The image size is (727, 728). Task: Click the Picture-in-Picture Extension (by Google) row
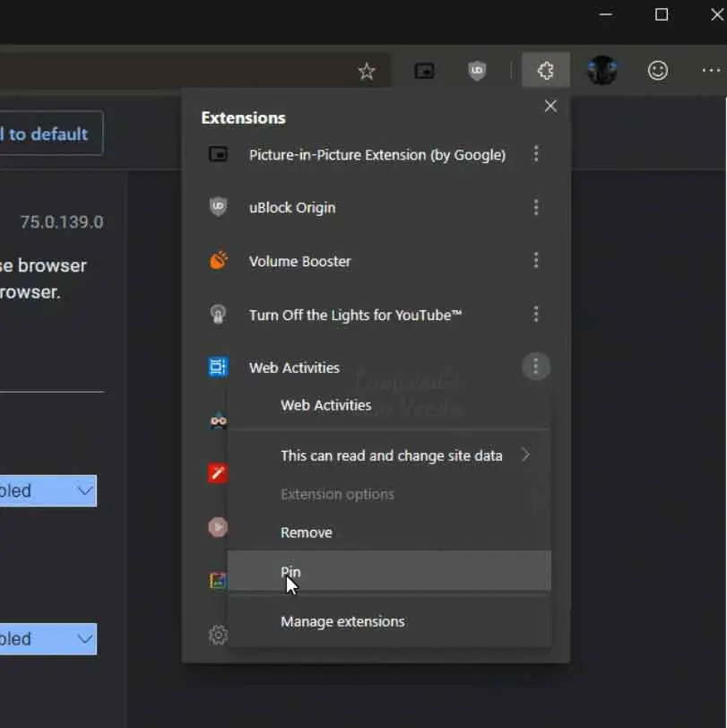(376, 154)
